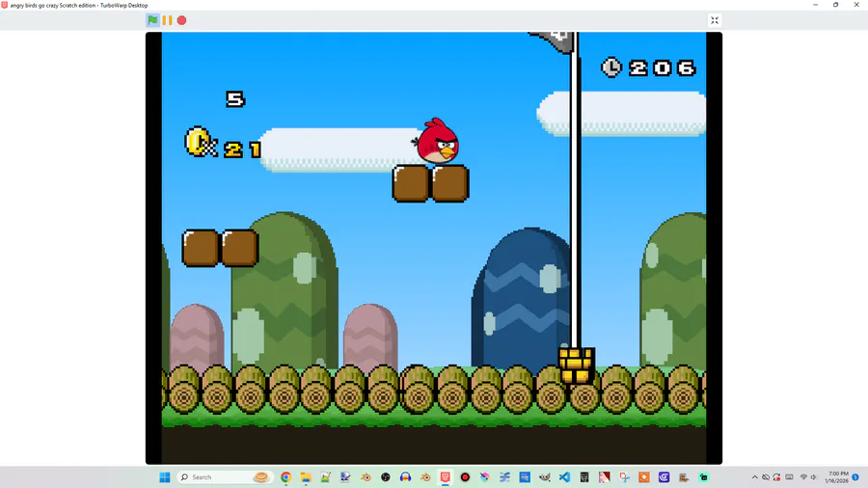The height and width of the screenshot is (488, 868).
Task: Click the gold coin counter icon
Action: [x=199, y=142]
